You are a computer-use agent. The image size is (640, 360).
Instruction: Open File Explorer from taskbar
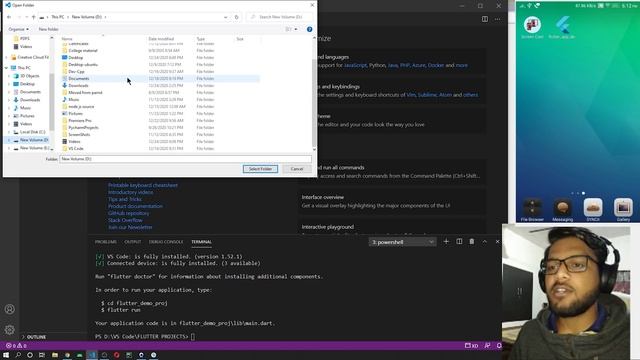(x=55, y=356)
